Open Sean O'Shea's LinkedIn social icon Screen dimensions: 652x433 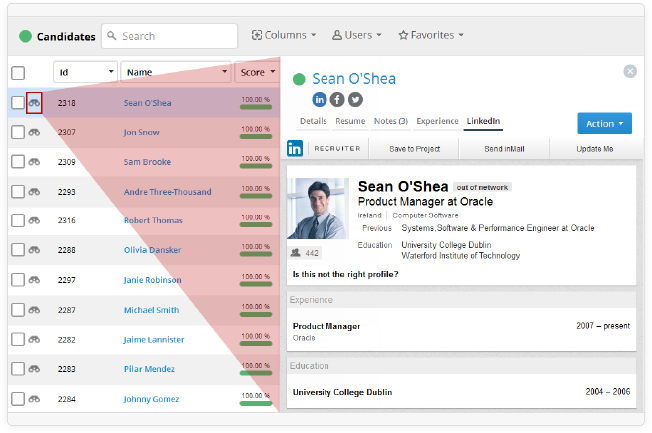tap(320, 99)
